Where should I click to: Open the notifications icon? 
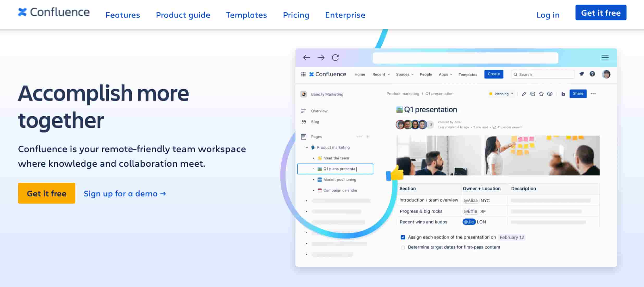click(581, 74)
